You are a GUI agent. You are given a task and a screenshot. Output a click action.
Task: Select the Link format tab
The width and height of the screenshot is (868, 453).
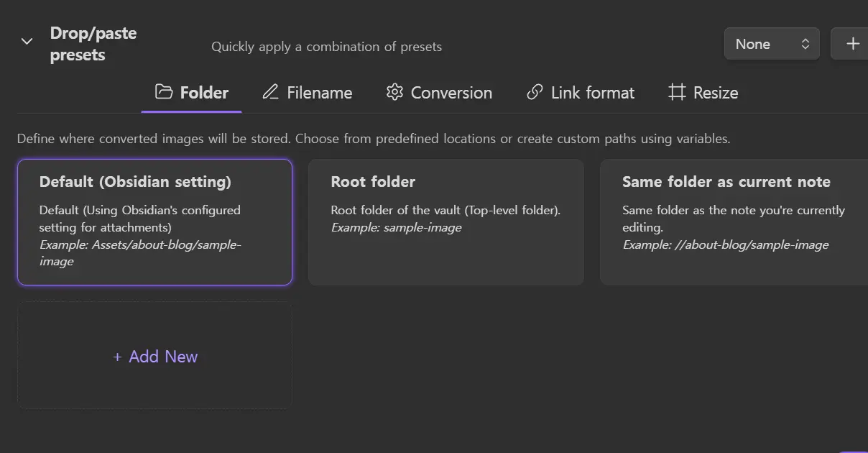point(581,93)
